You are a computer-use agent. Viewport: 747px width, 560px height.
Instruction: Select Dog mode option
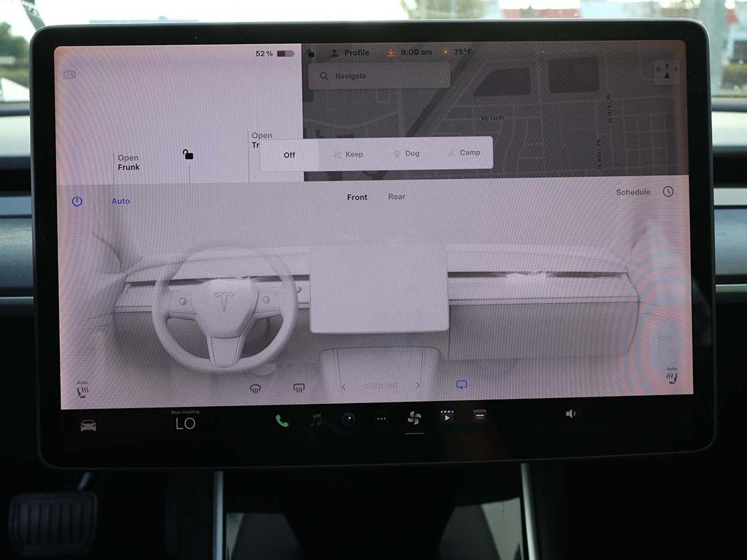406,154
